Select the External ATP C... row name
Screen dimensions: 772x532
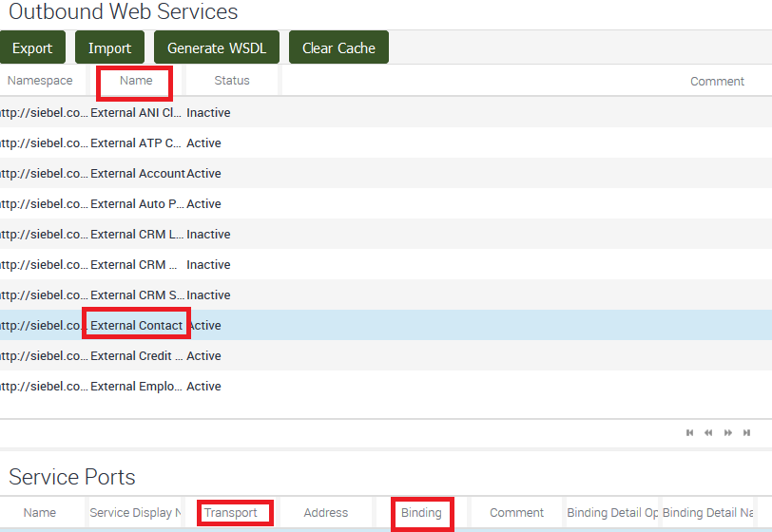pos(136,143)
